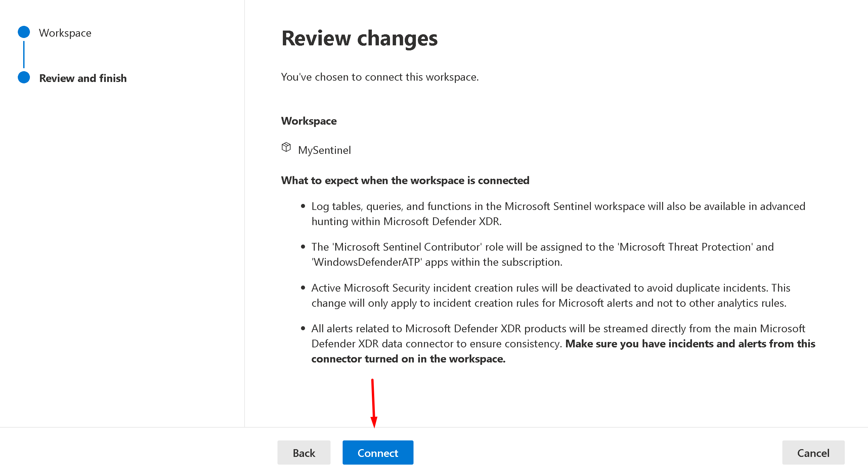The image size is (868, 472).
Task: Select the Review and finish step
Action: click(83, 78)
